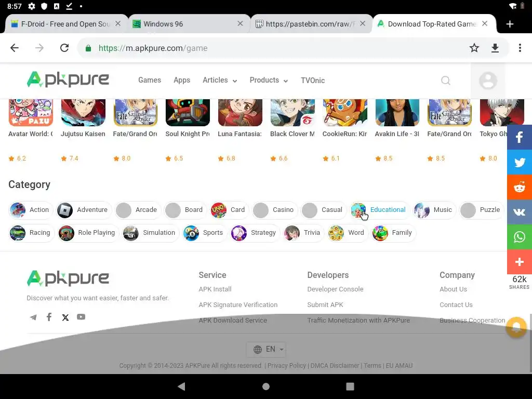Open the settings gear in the status bar
This screenshot has width=532, height=399.
click(32, 6)
